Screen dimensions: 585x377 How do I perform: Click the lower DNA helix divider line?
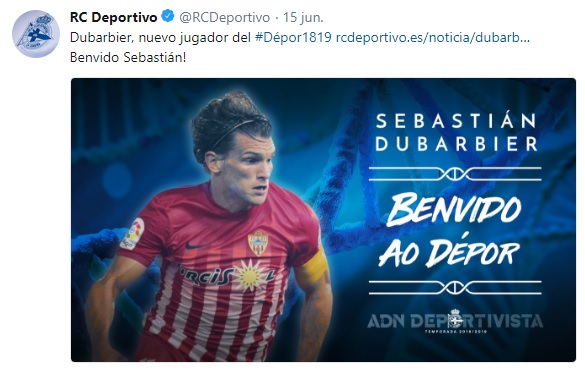[x=455, y=287]
